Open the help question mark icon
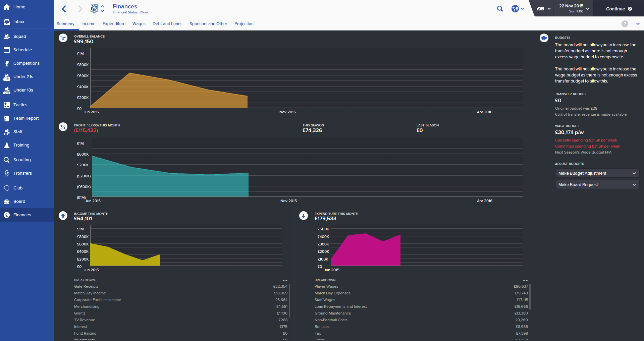This screenshot has width=644, height=341. point(625,24)
